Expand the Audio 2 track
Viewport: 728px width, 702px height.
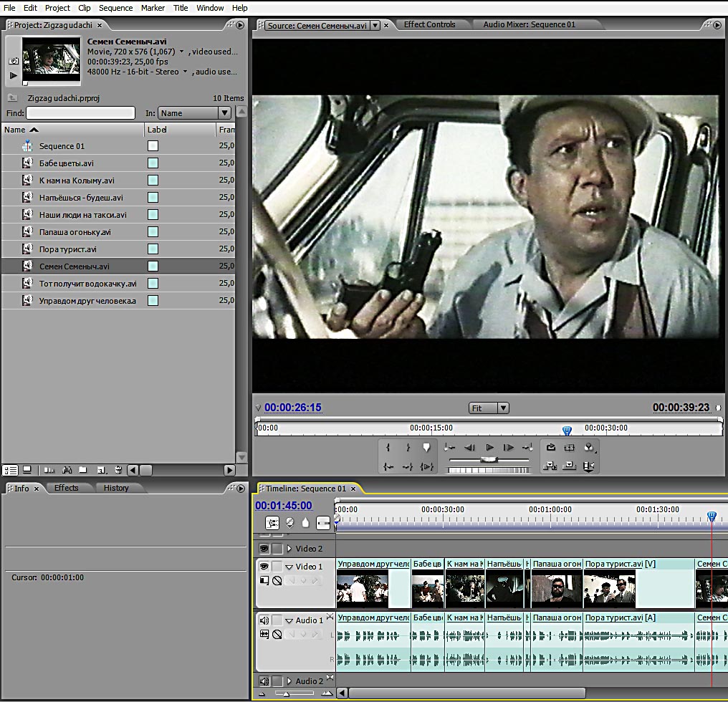[x=289, y=681]
